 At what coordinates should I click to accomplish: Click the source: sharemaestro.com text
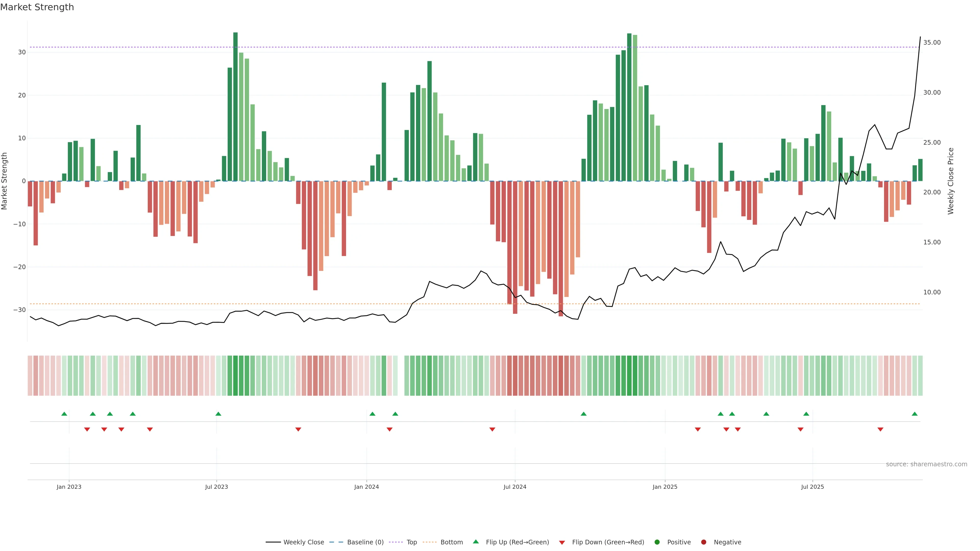click(x=926, y=464)
